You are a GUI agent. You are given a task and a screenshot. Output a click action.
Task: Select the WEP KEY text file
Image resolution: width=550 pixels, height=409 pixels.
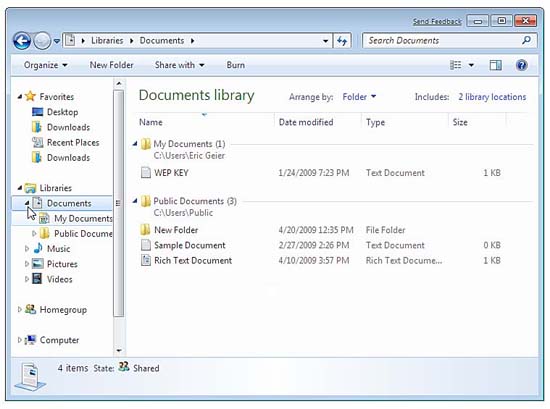(171, 173)
